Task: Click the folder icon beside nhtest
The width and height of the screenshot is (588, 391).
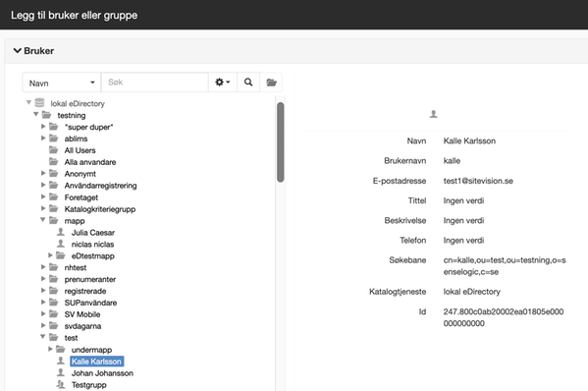Action: (x=54, y=267)
